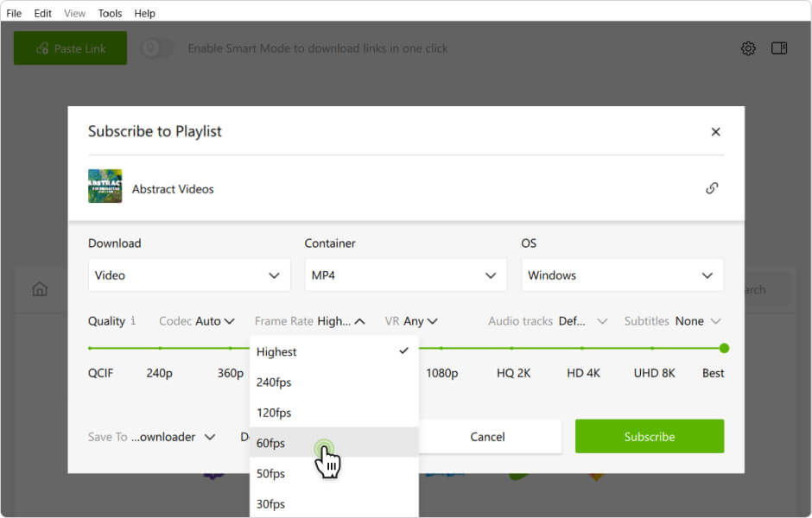812x518 pixels.
Task: Expand the Container MP4 dropdown
Action: [405, 275]
